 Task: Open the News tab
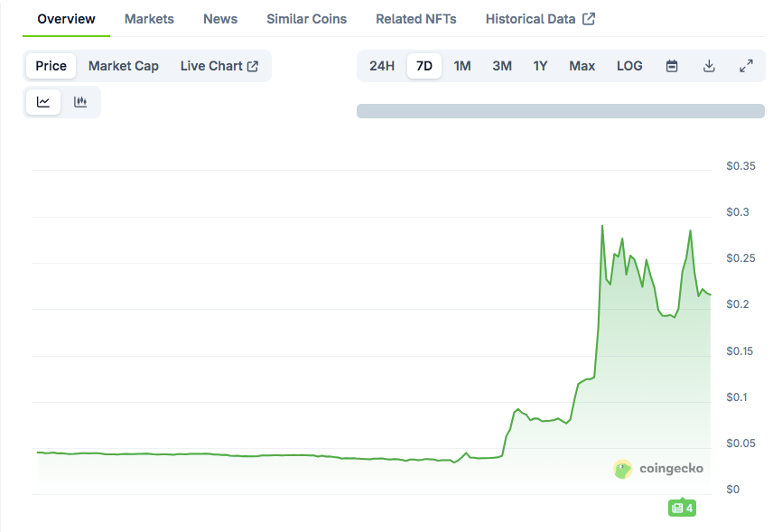click(x=220, y=19)
